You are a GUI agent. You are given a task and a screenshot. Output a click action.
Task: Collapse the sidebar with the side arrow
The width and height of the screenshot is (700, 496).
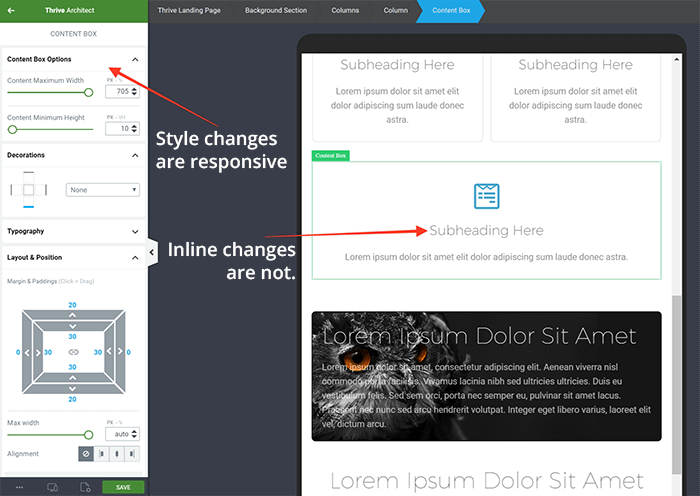coord(152,253)
